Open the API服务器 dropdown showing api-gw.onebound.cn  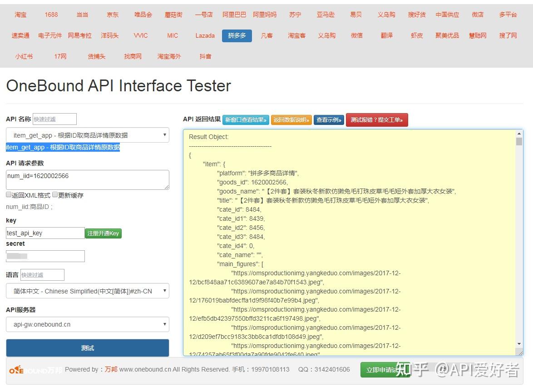(87, 324)
